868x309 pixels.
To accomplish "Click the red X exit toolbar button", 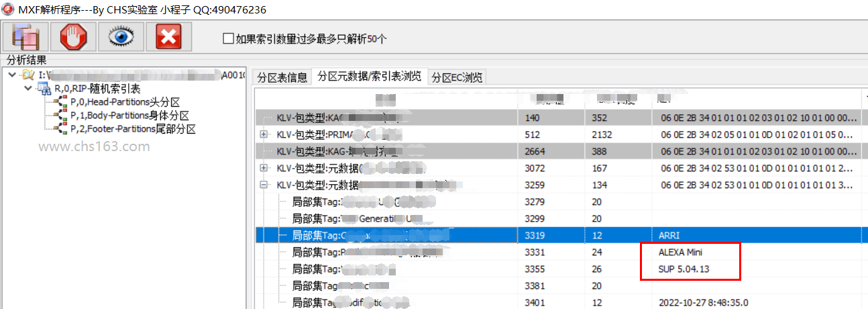I will 169,36.
